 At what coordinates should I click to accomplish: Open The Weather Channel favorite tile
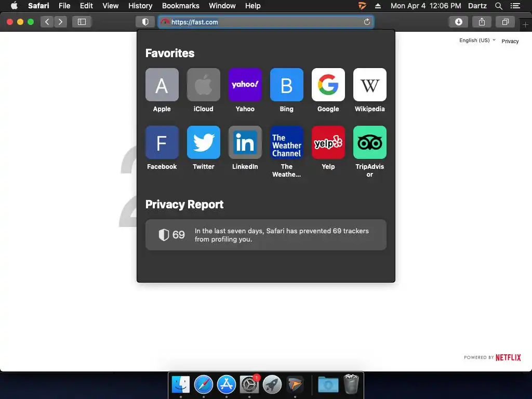[287, 142]
